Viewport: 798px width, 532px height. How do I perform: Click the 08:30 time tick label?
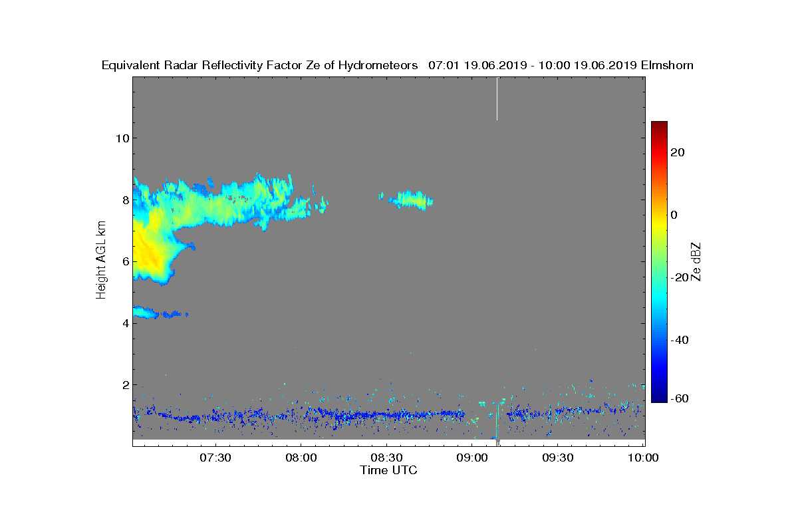[386, 458]
